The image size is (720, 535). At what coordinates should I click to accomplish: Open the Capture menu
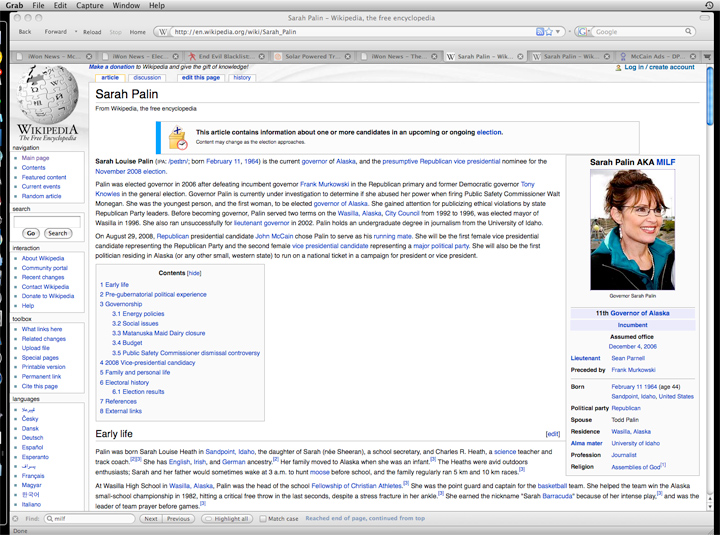91,6
